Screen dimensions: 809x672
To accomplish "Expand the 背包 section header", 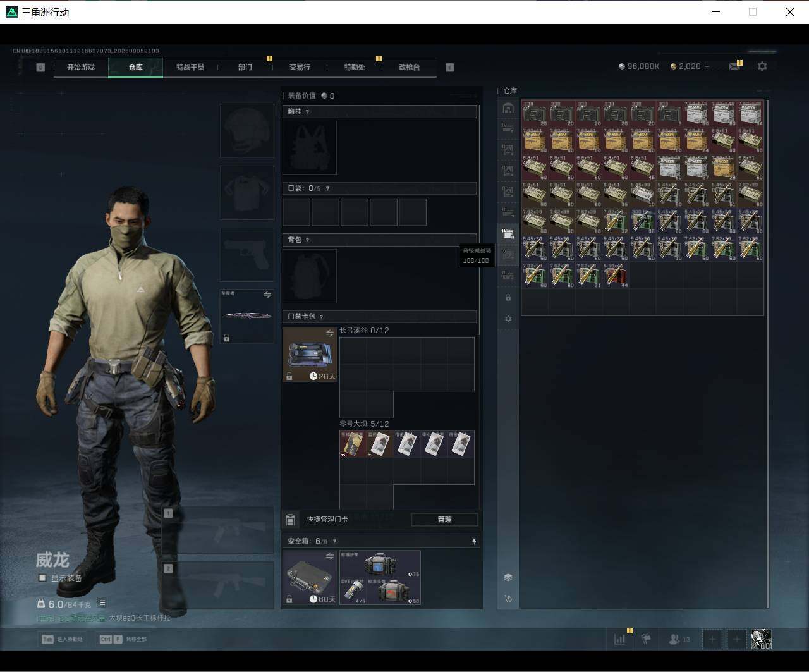I will click(x=379, y=240).
